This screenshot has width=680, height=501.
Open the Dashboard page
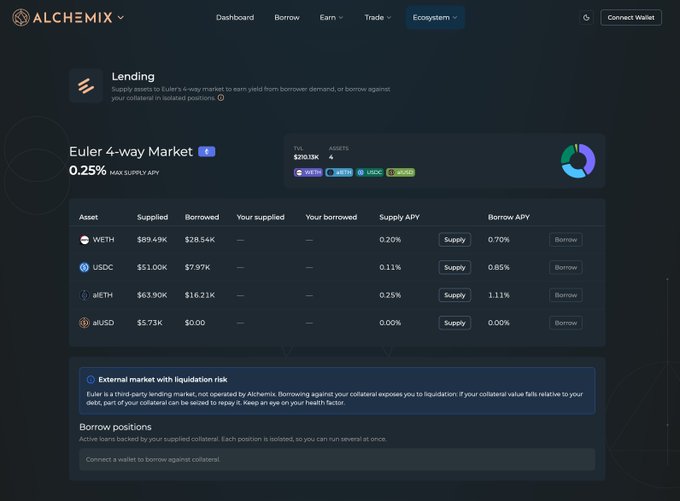pos(235,17)
